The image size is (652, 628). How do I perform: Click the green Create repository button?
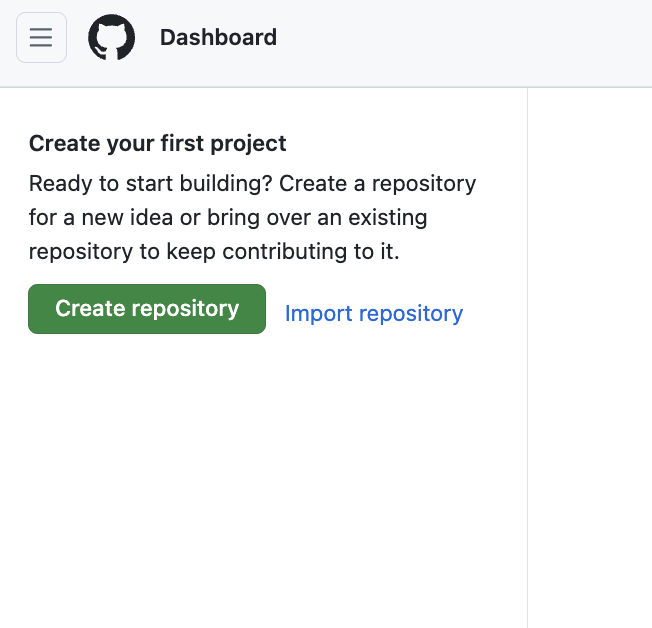pyautogui.click(x=147, y=309)
